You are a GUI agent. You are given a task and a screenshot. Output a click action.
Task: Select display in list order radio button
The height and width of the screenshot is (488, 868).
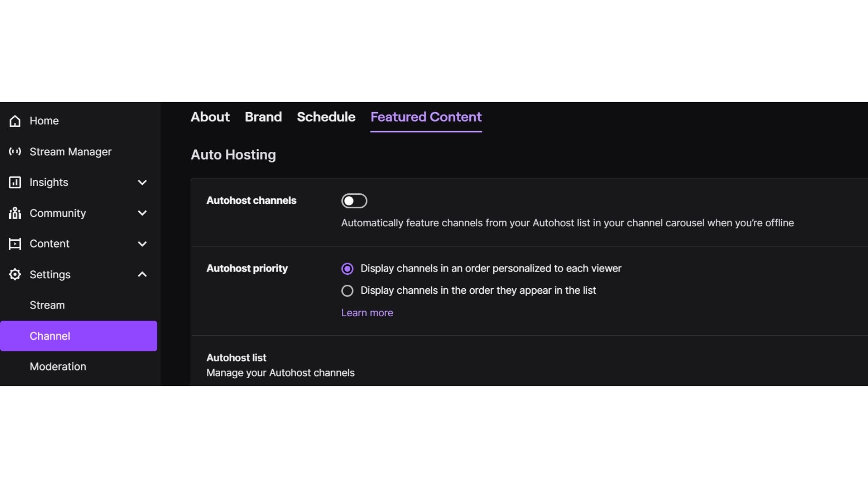[347, 291]
